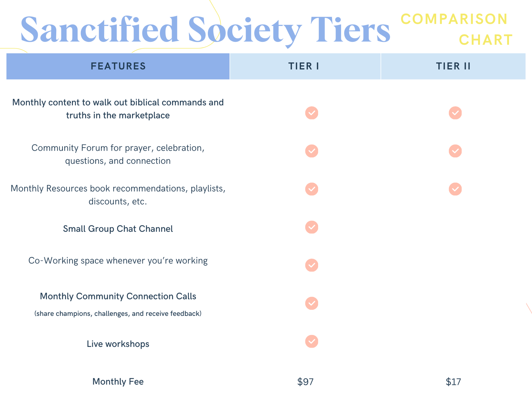
Task: Click checkmark for Monthly Community Connection Calls
Action: pos(311,303)
